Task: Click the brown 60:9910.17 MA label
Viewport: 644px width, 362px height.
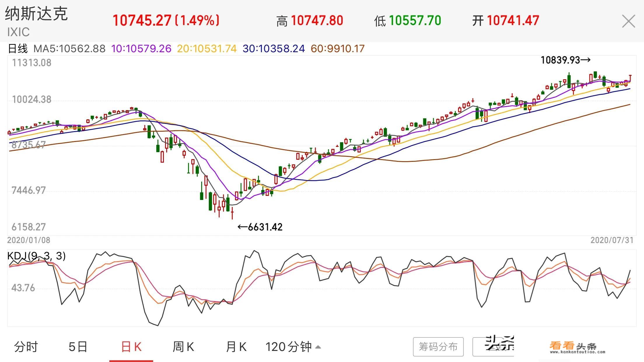Action: click(338, 48)
